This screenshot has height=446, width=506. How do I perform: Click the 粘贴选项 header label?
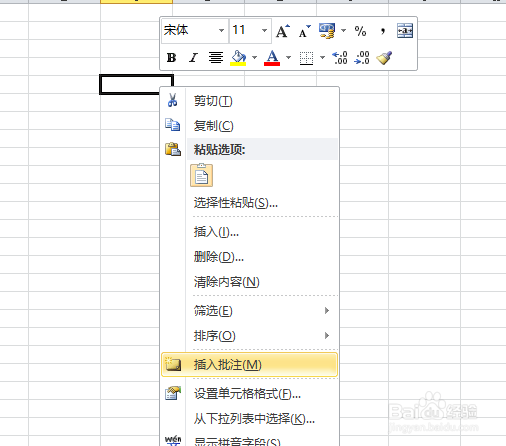pos(220,150)
